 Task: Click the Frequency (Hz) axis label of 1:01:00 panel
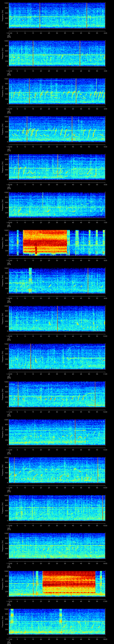coord(3,16)
